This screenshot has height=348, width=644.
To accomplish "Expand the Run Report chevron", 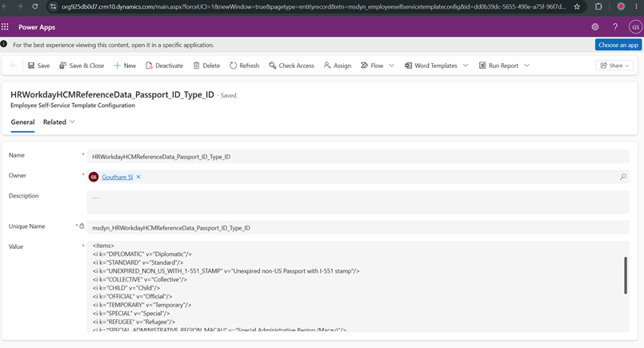I will pos(527,66).
